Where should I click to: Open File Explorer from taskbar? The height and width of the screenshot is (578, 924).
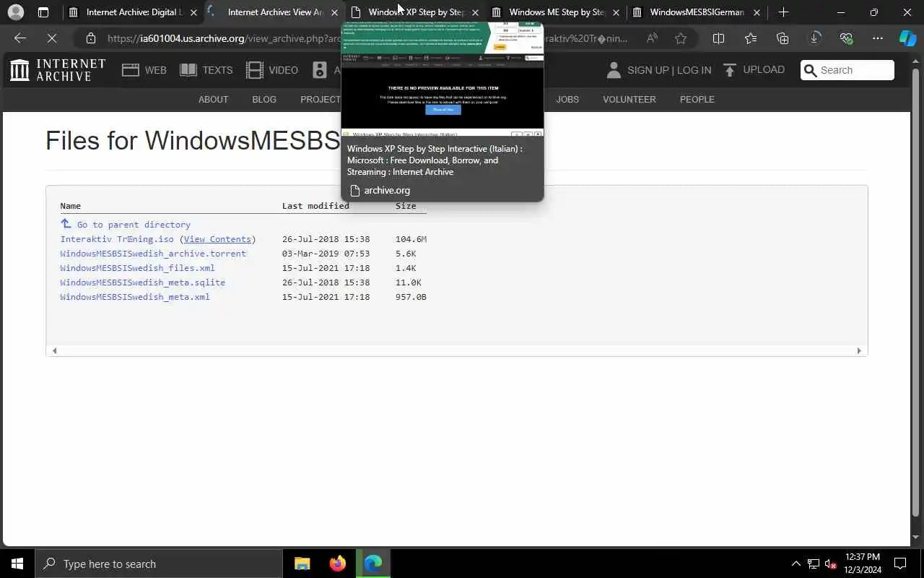[x=302, y=564]
